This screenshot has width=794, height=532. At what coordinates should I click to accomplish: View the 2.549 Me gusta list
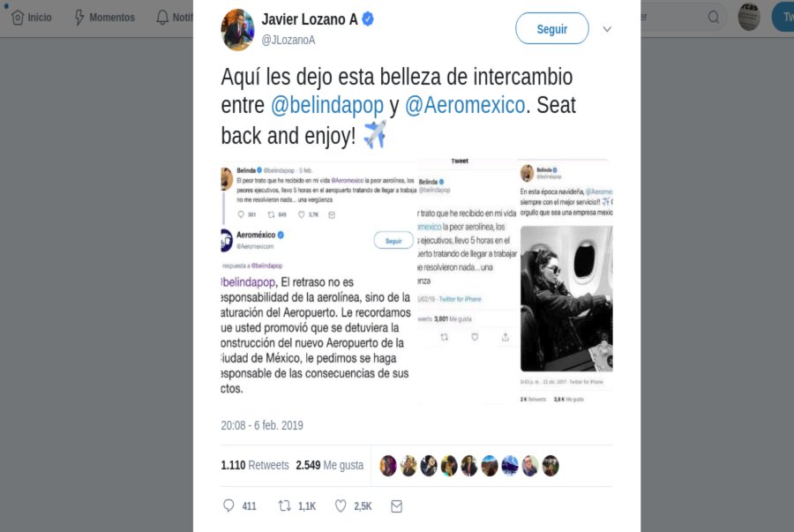[x=330, y=465]
